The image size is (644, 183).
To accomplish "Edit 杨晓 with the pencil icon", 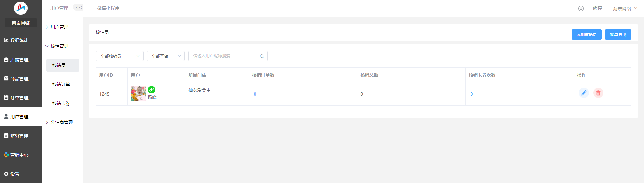I will coord(584,93).
